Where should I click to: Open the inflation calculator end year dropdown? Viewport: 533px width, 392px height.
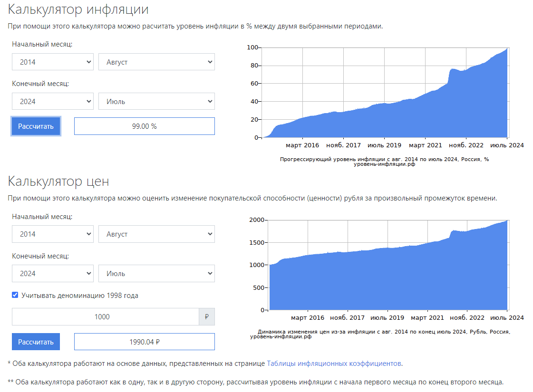pyautogui.click(x=52, y=101)
